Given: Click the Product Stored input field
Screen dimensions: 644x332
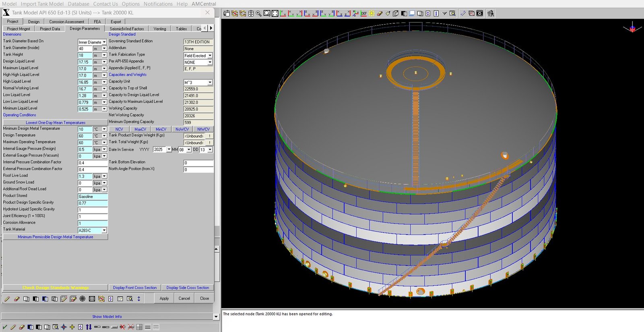Looking at the screenshot, I should (93, 197).
